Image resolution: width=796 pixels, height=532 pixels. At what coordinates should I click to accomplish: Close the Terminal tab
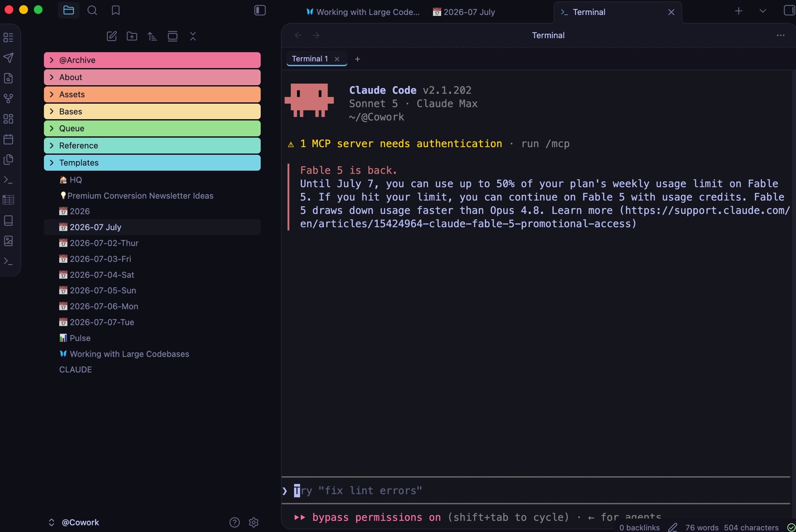point(671,12)
